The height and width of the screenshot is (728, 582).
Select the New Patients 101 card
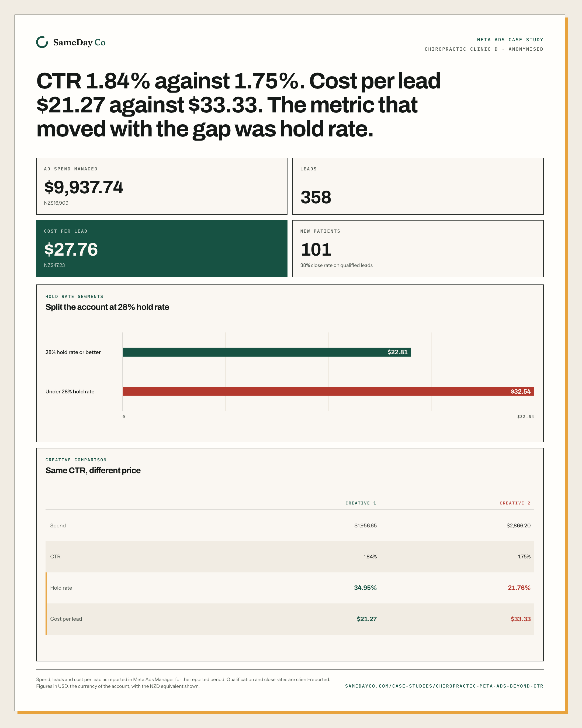pos(418,249)
